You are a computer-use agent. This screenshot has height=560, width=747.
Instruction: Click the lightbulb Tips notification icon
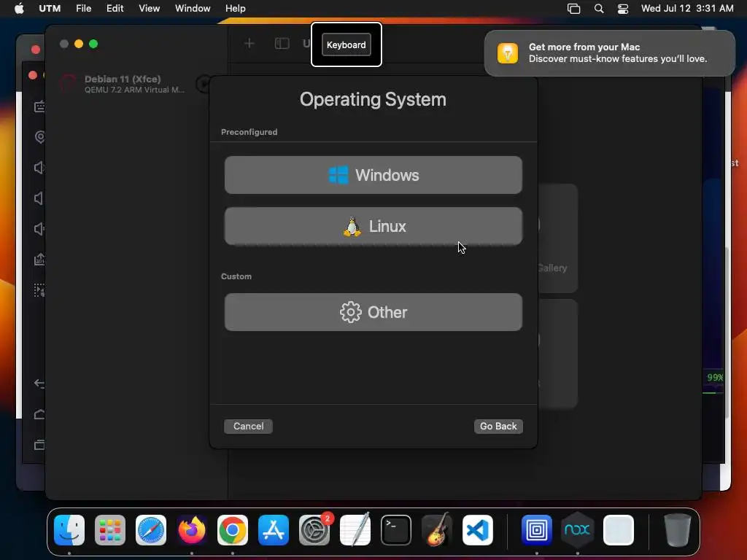[508, 52]
